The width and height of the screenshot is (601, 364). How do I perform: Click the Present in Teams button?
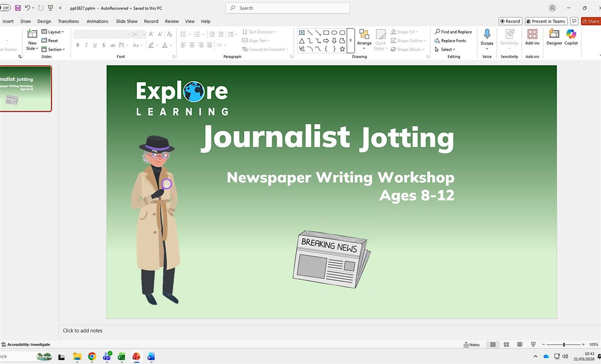click(x=545, y=22)
